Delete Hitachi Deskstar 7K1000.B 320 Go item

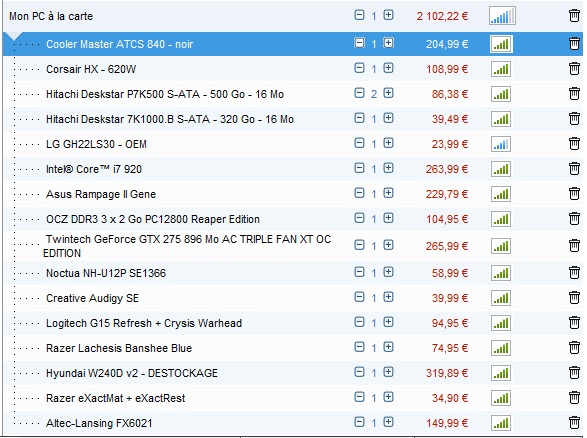(x=574, y=119)
